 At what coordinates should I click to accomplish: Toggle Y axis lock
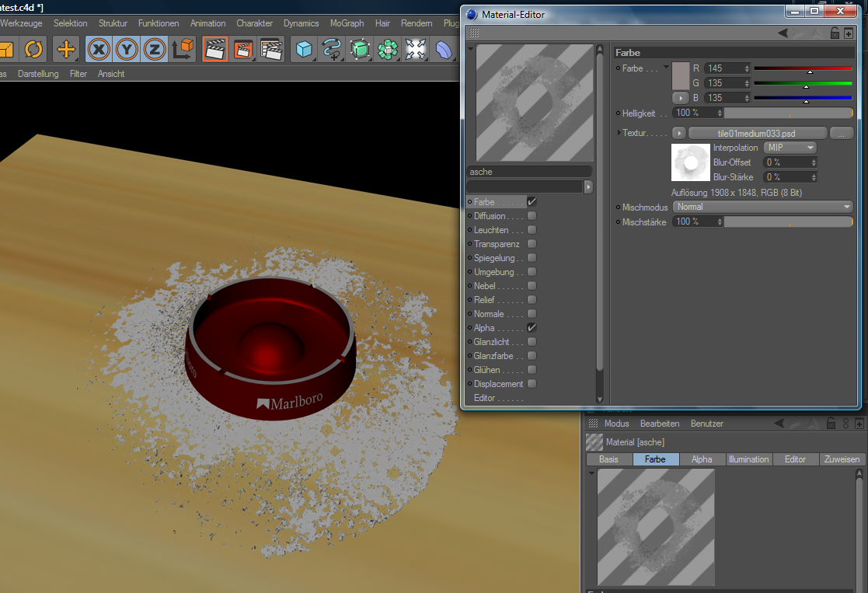(127, 49)
